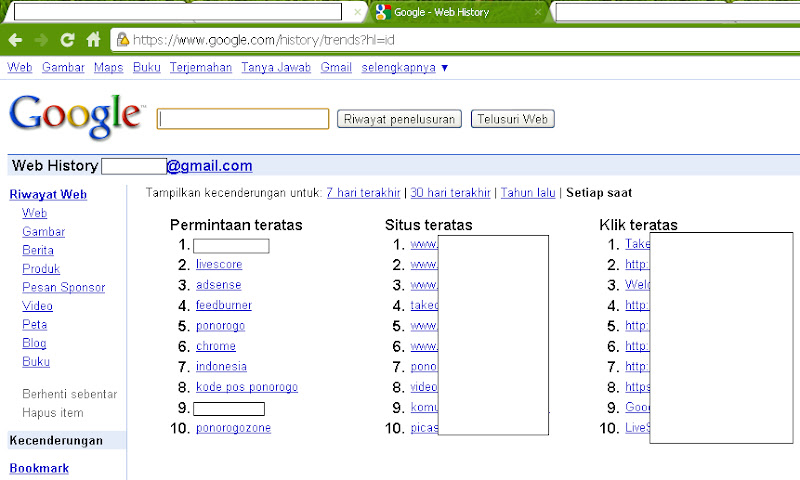Open first Klik teratas link starting 'Take'
The image size is (800, 480).
[x=637, y=244]
